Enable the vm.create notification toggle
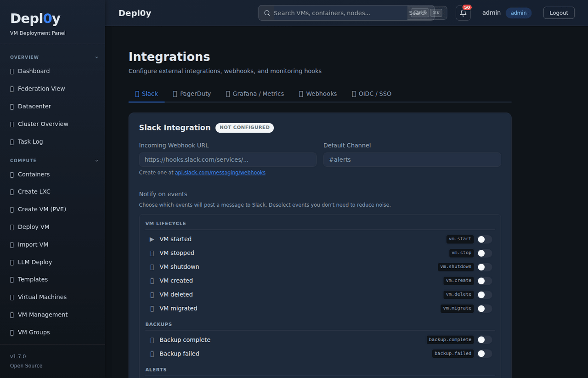This screenshot has width=588, height=378. tap(485, 281)
